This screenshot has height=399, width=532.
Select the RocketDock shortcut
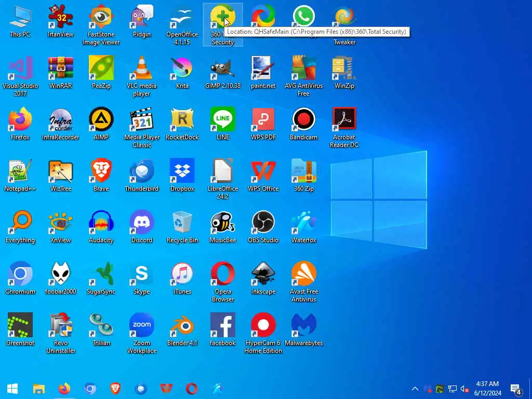[x=182, y=124]
